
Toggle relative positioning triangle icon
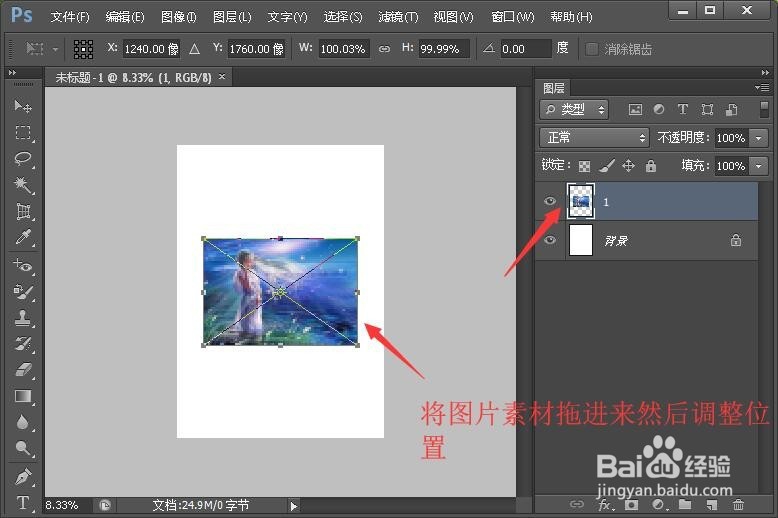coord(194,49)
